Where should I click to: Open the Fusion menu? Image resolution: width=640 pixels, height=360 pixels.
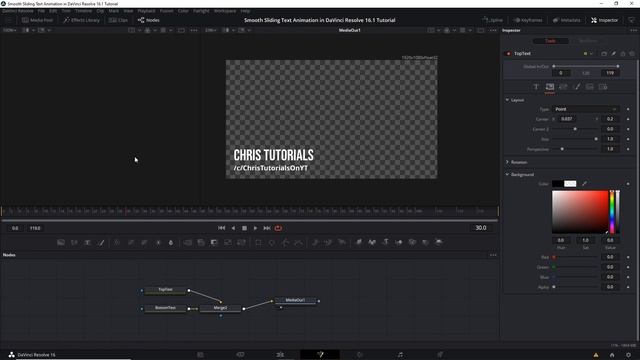[167, 11]
